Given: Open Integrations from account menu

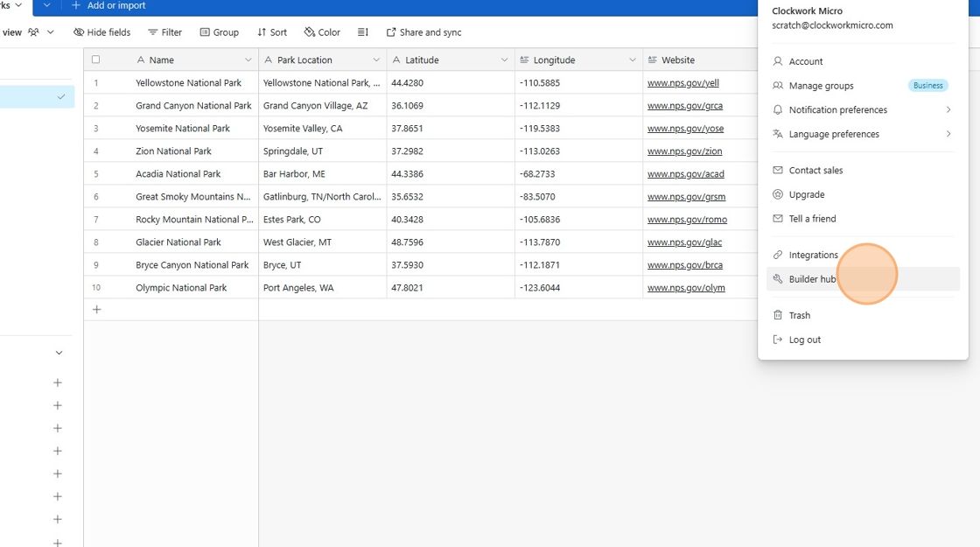Looking at the screenshot, I should [x=863, y=255].
